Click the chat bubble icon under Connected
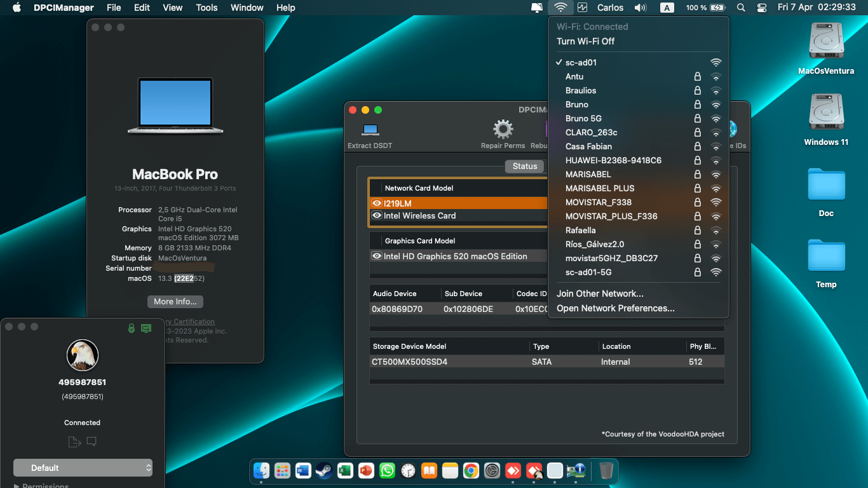 [92, 442]
